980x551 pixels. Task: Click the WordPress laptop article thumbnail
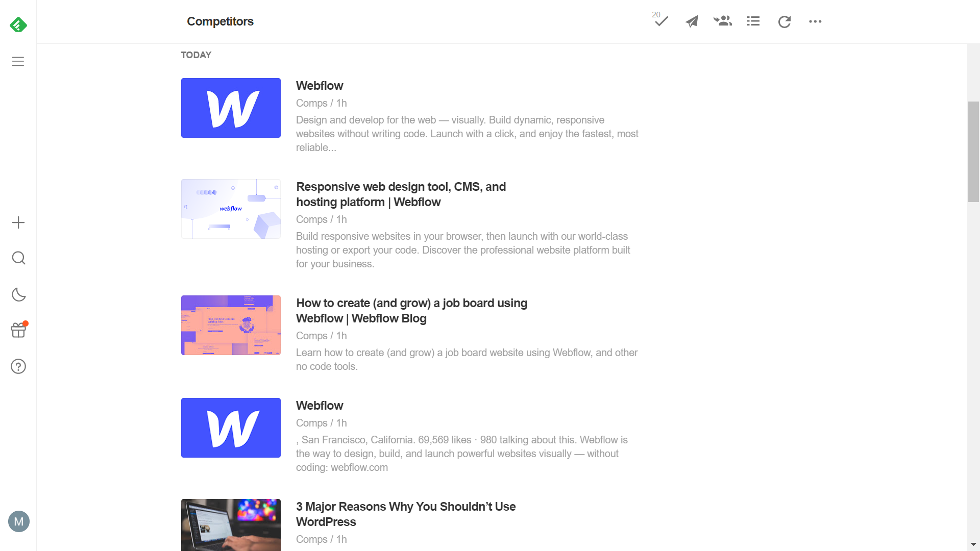[x=231, y=525]
